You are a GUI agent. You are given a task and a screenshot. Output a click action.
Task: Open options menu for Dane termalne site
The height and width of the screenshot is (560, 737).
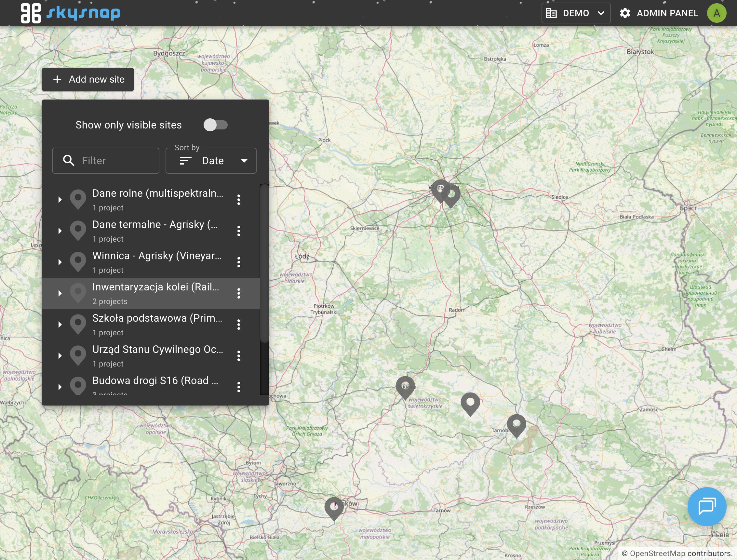[x=239, y=231]
